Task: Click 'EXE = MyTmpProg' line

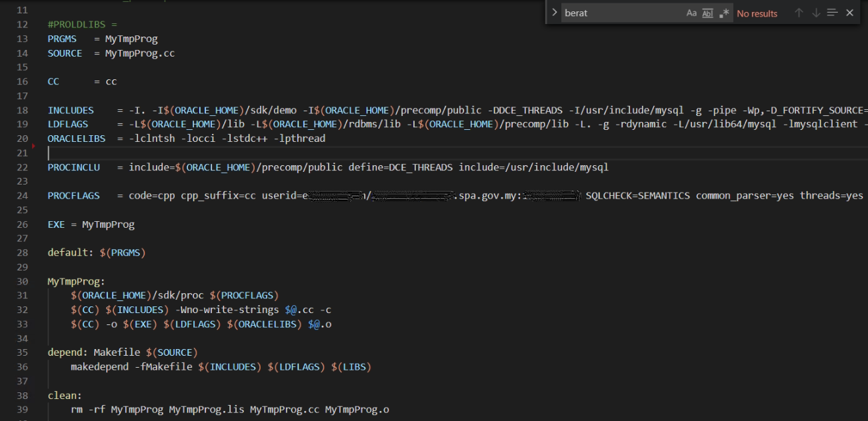Action: pyautogui.click(x=91, y=224)
